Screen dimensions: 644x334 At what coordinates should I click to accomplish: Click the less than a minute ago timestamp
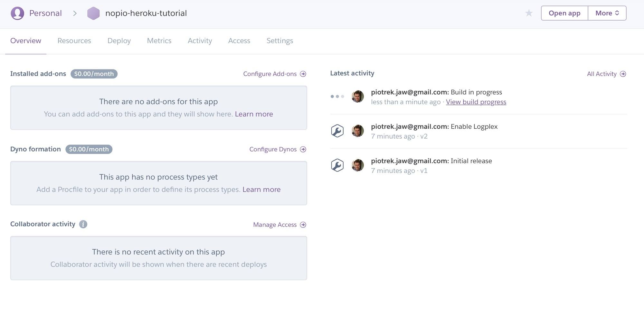(x=406, y=102)
